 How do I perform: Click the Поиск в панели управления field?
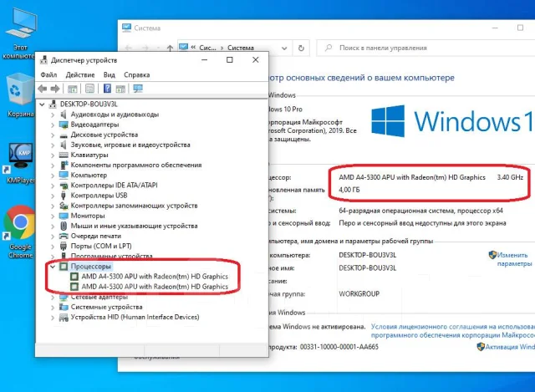(425, 48)
